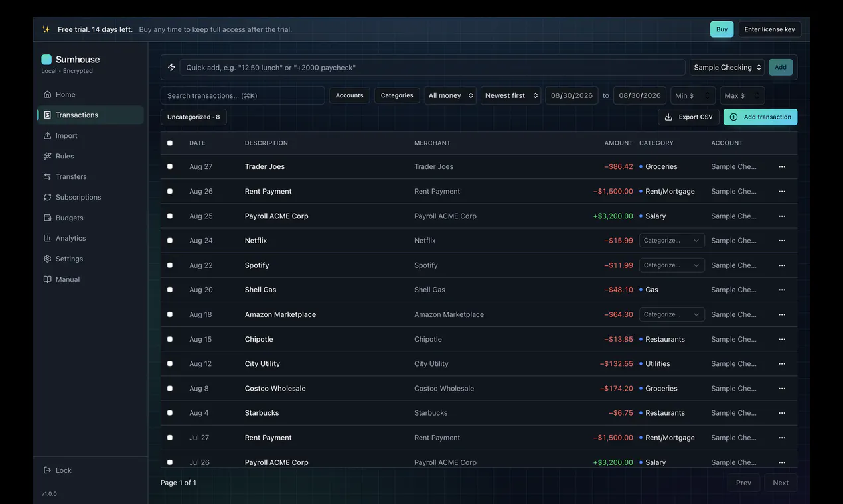843x504 pixels.
Task: Open the more options menu for Chipotle
Action: [782, 339]
